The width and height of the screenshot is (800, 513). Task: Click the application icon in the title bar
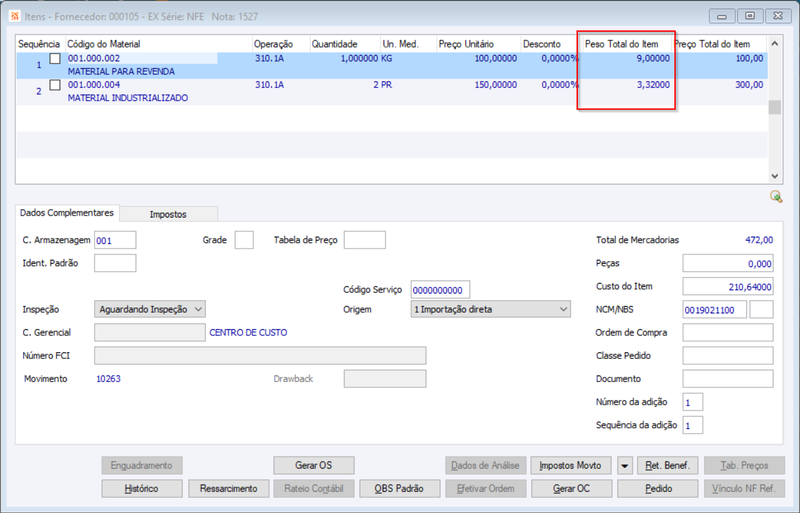tap(15, 16)
